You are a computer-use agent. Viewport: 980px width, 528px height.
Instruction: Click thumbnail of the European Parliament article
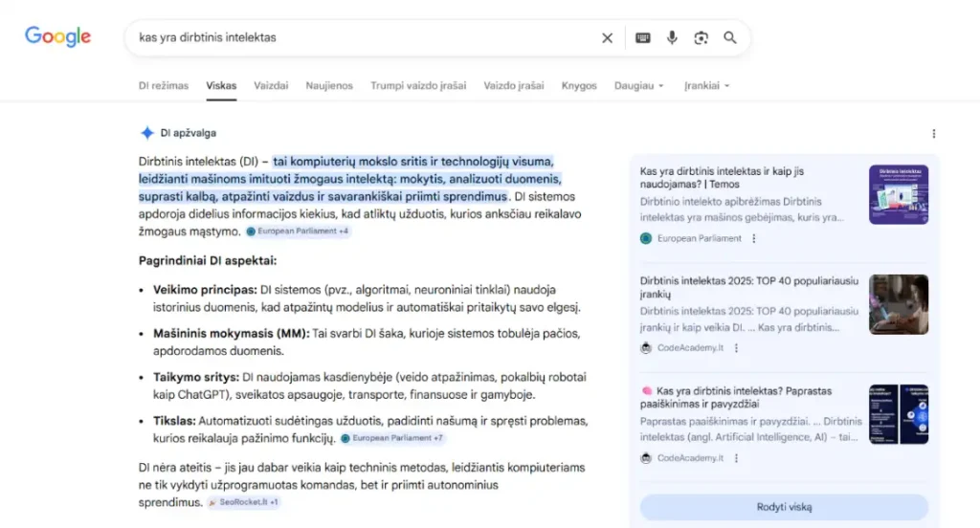coord(898,195)
